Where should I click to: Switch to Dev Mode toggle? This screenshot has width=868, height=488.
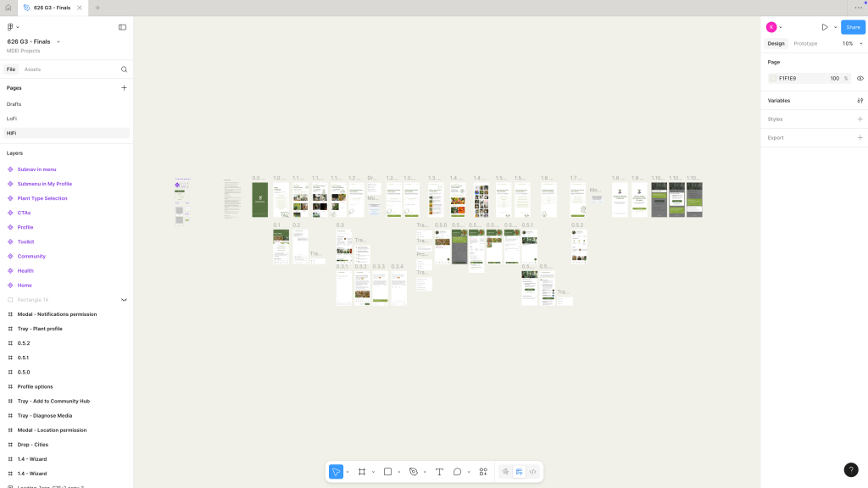(532, 472)
